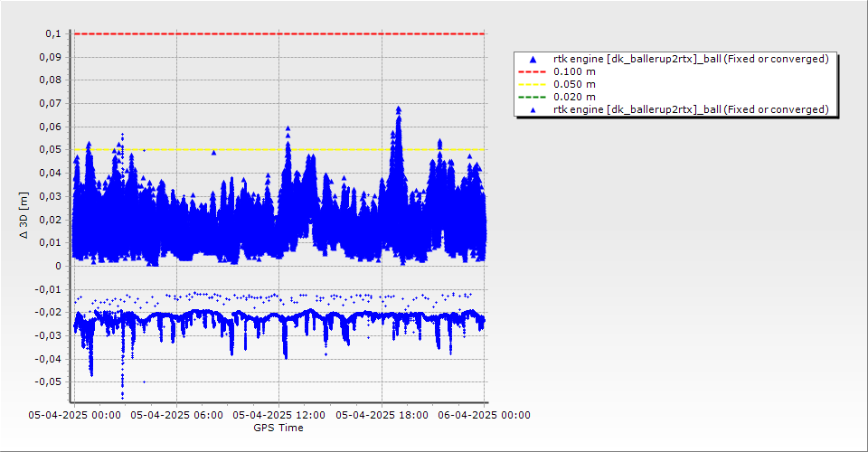Click the small triangle marker in the legend

coord(533,109)
